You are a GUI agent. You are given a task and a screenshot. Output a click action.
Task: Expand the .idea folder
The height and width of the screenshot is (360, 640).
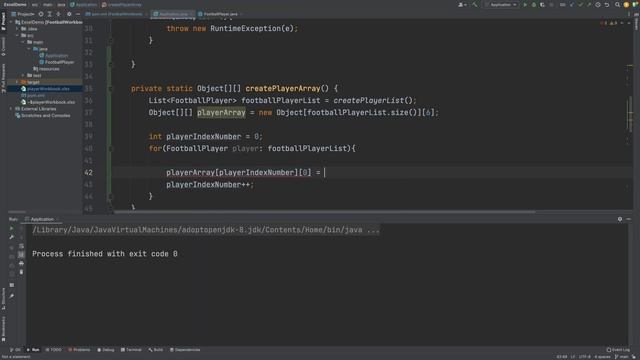[17, 29]
